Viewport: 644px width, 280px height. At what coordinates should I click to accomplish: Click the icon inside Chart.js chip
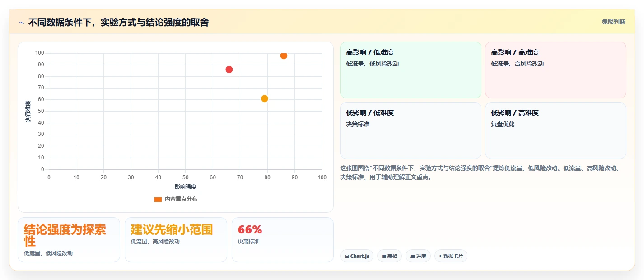tap(347, 256)
